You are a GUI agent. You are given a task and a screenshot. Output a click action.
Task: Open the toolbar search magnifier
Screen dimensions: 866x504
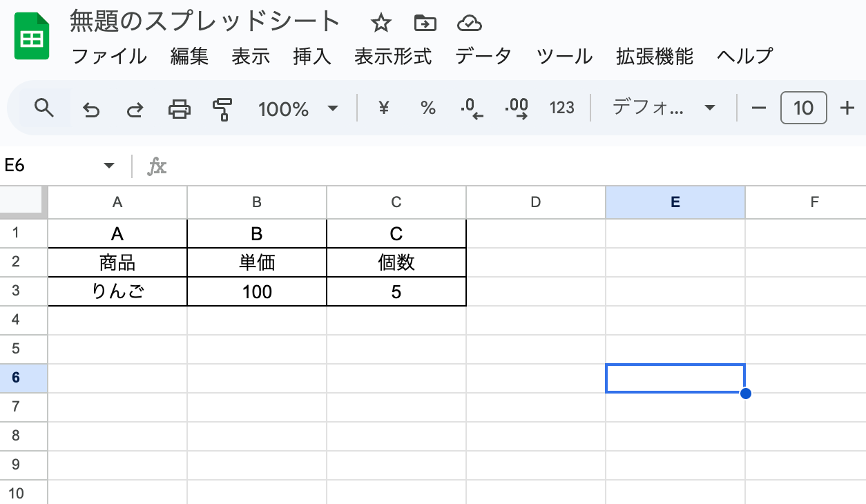[44, 108]
